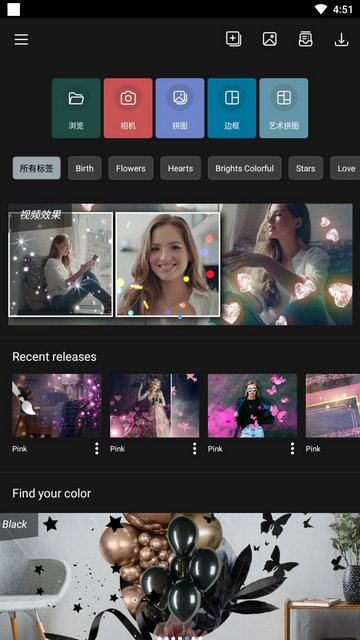
Task: Open the 边框 frame tile
Action: pos(232,108)
